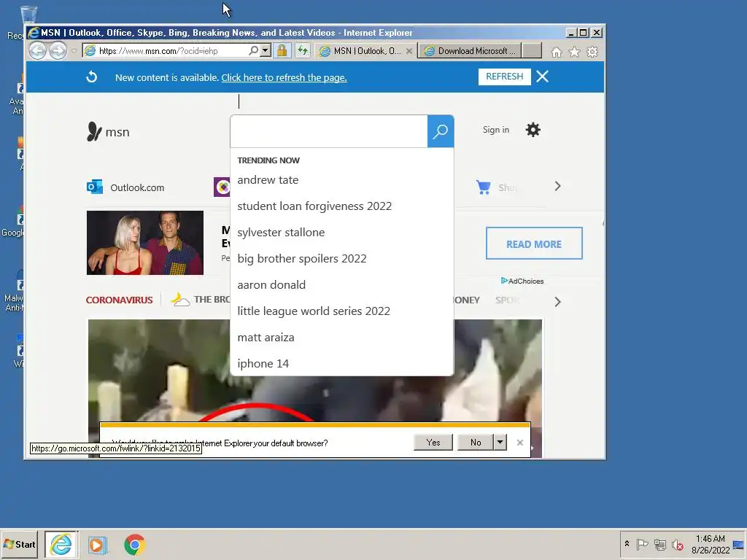The height and width of the screenshot is (560, 747).
Task: Select trending suggestion 'andrew tate'
Action: click(x=268, y=180)
